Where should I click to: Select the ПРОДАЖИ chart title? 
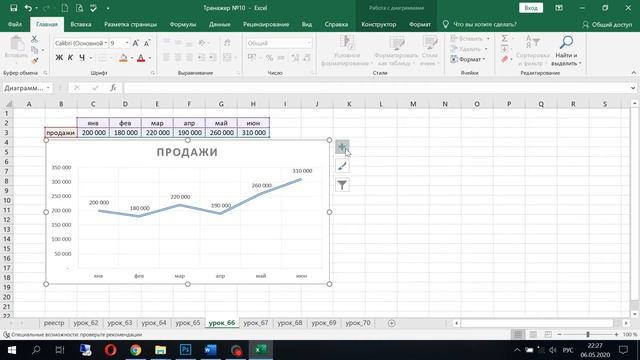pyautogui.click(x=187, y=152)
